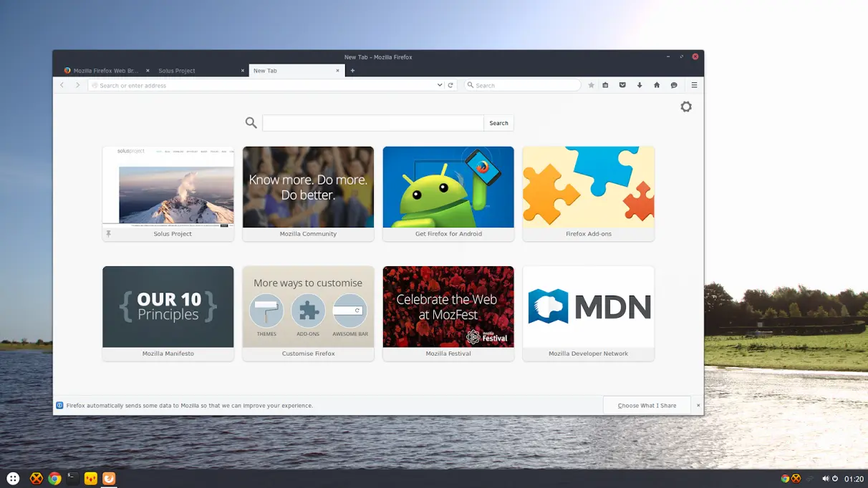Unpin the Solus Project tile via pin icon
The height and width of the screenshot is (488, 868).
109,234
